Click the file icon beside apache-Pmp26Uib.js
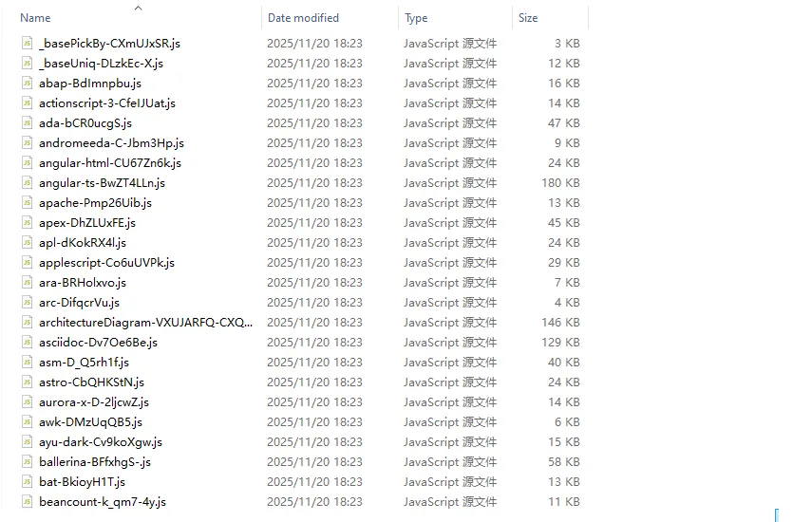The width and height of the screenshot is (812, 522). click(27, 202)
